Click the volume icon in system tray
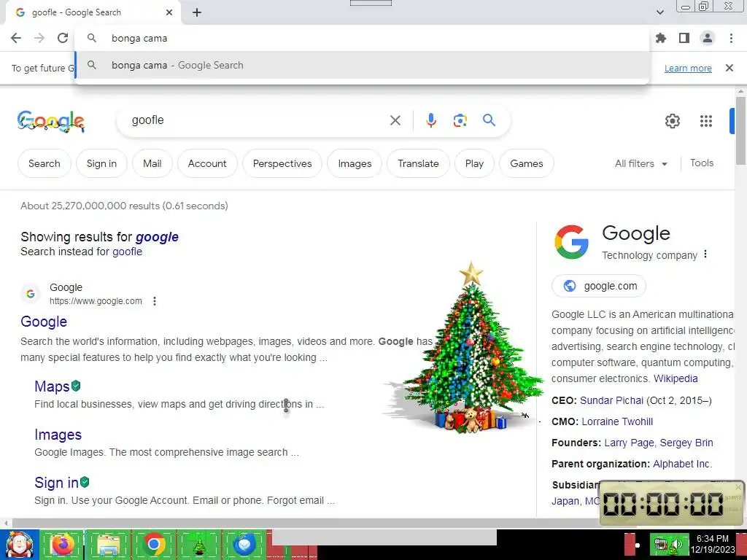The image size is (747, 560). click(x=678, y=545)
